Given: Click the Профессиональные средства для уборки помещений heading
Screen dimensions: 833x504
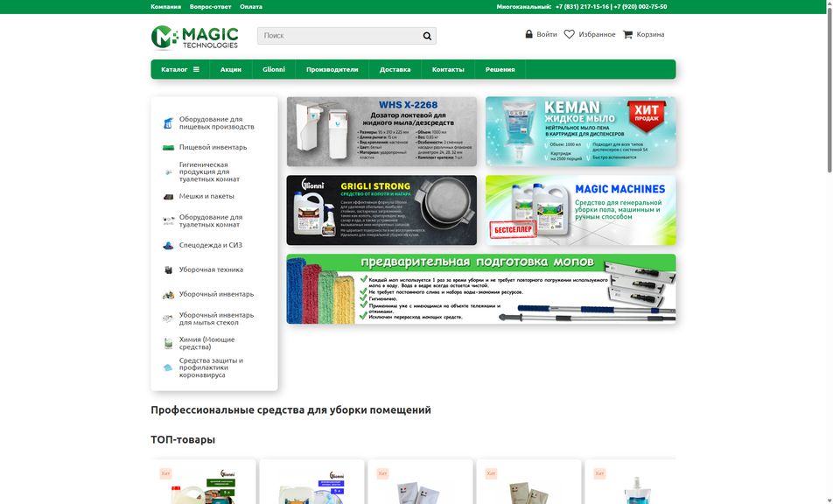Looking at the screenshot, I should (291, 410).
